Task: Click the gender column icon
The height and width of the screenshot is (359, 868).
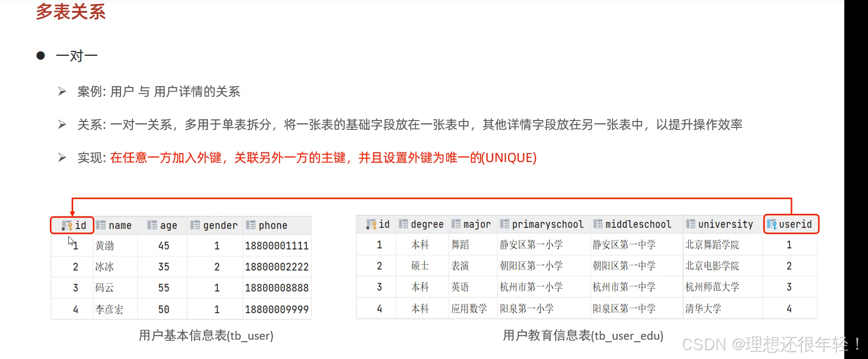Action: [x=195, y=225]
